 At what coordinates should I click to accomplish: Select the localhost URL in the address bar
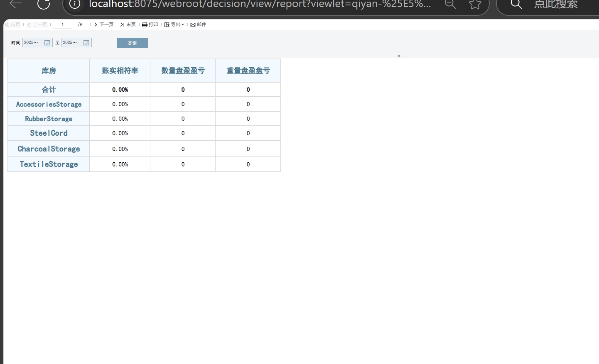click(x=260, y=5)
